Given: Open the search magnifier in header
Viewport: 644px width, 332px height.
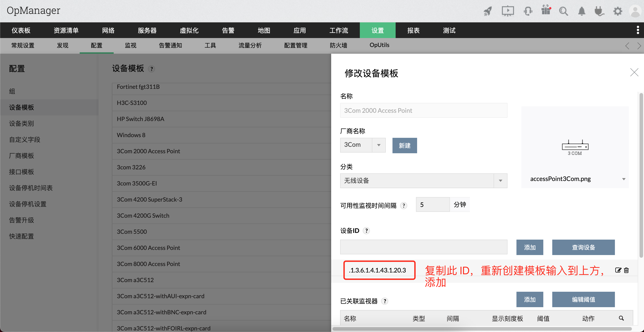Looking at the screenshot, I should pyautogui.click(x=563, y=11).
